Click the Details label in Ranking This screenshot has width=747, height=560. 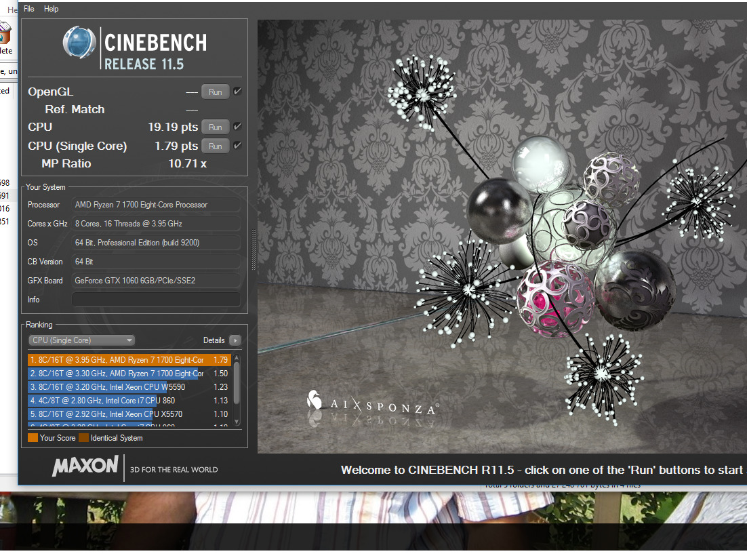pyautogui.click(x=214, y=340)
